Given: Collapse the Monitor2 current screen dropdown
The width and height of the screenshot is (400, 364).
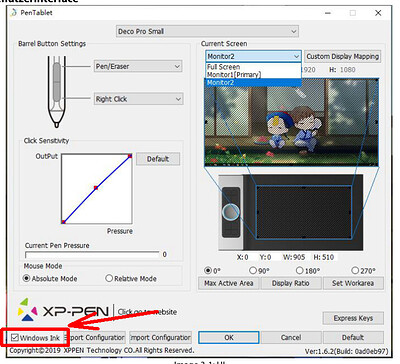Looking at the screenshot, I should click(253, 56).
